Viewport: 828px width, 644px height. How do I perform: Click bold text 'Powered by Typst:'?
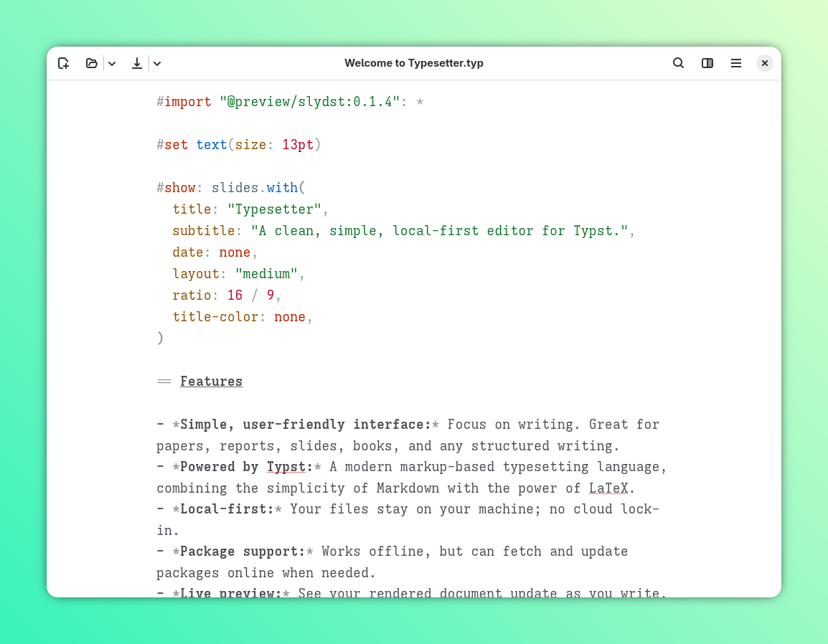pyautogui.click(x=247, y=467)
